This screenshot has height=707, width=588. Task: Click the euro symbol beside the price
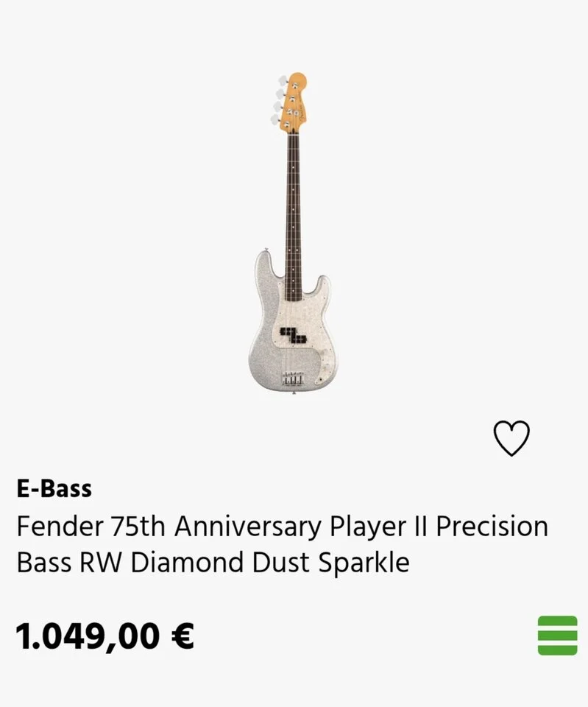pos(183,636)
